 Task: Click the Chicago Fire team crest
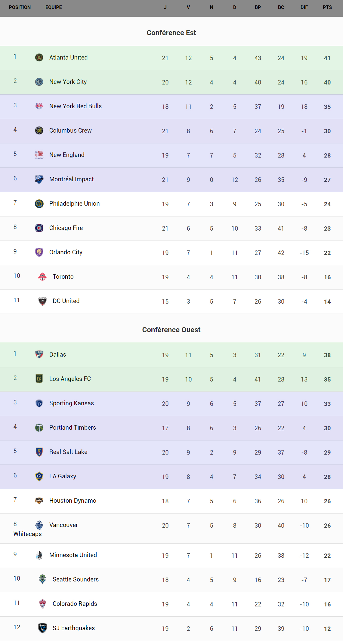39,228
